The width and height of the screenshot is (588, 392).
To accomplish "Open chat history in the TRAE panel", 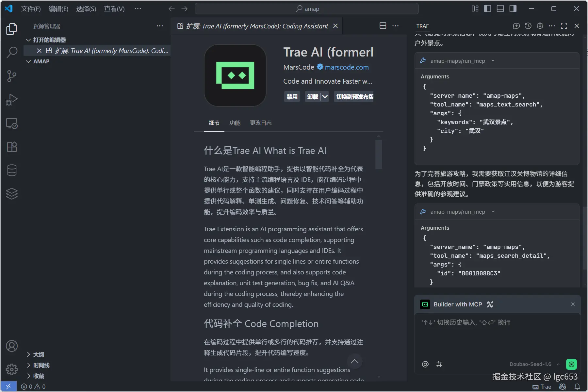I will click(528, 26).
